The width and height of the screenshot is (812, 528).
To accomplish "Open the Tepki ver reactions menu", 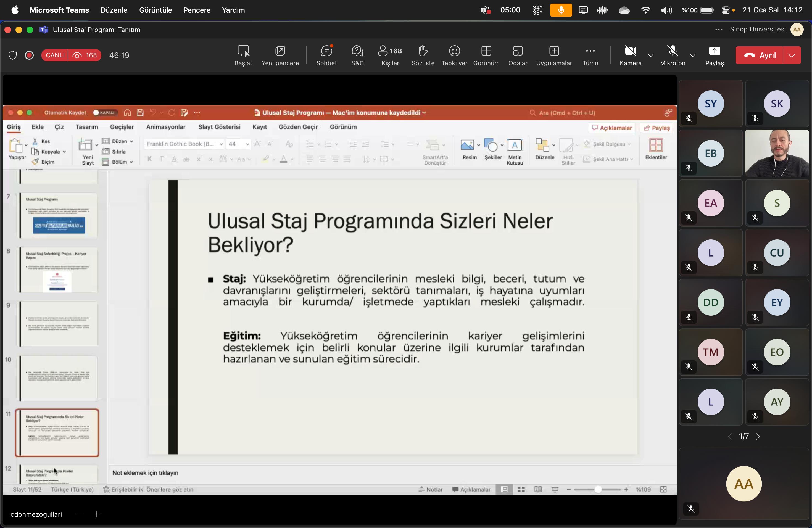I will (454, 55).
